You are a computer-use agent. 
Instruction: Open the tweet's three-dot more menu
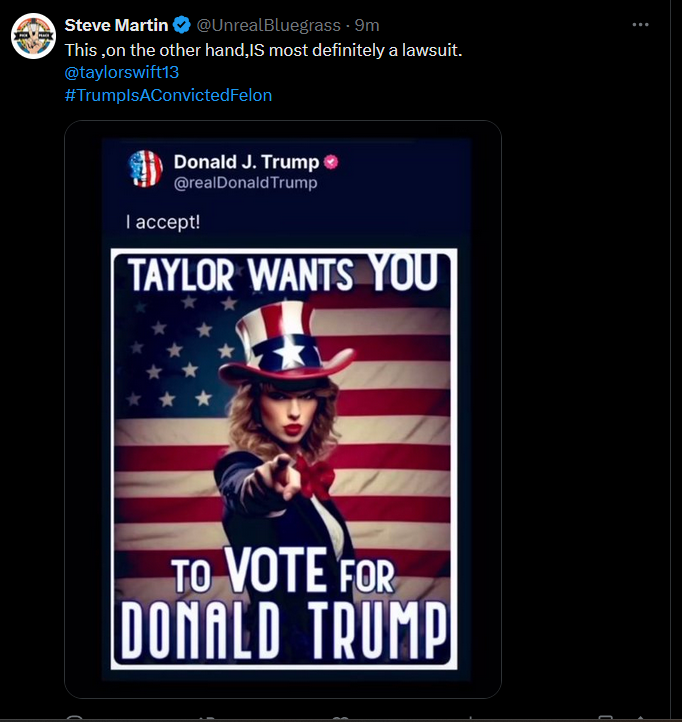(x=641, y=25)
